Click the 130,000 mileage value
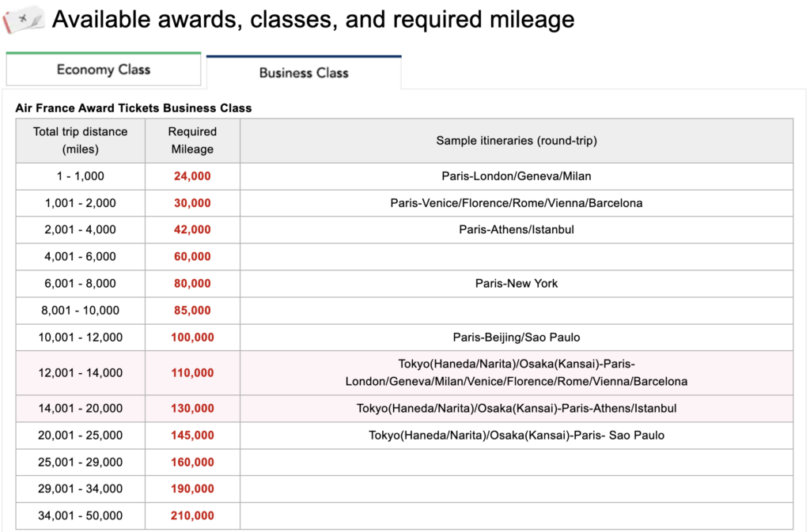 click(192, 408)
